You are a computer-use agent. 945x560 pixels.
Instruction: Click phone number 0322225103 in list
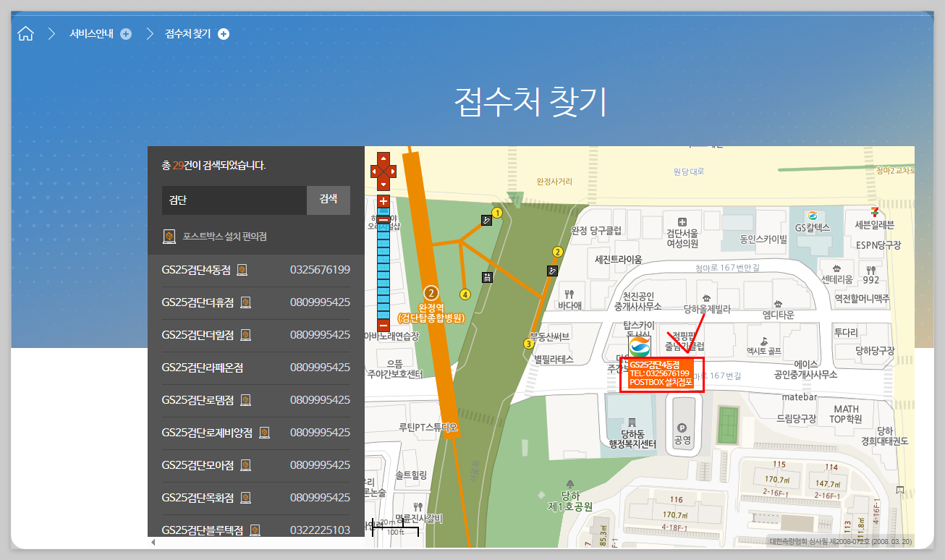point(320,530)
